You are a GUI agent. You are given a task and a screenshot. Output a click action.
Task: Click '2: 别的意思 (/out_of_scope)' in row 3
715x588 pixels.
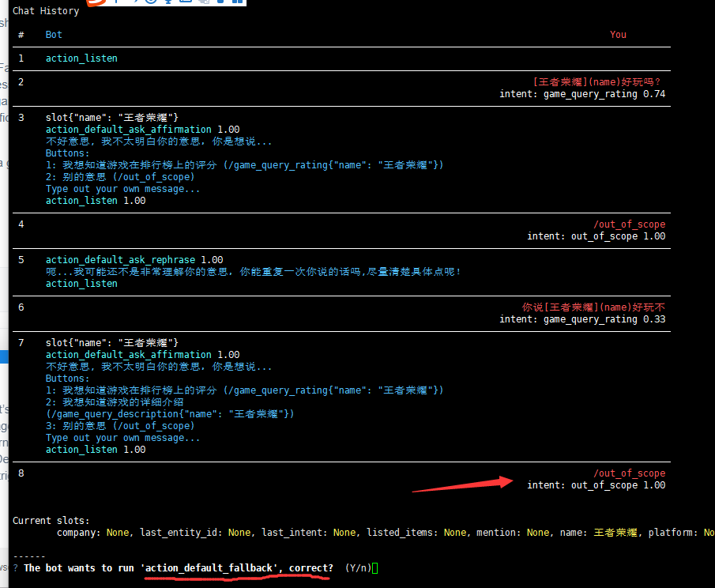120,177
